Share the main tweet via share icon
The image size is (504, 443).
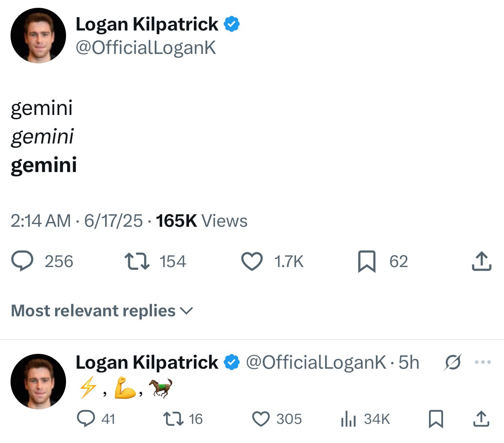coord(481,262)
